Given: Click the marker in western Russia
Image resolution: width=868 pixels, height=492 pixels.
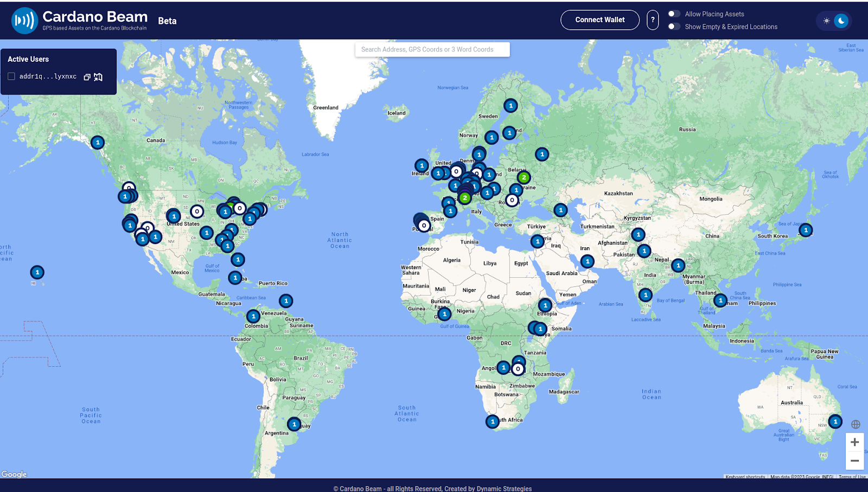Looking at the screenshot, I should click(541, 154).
